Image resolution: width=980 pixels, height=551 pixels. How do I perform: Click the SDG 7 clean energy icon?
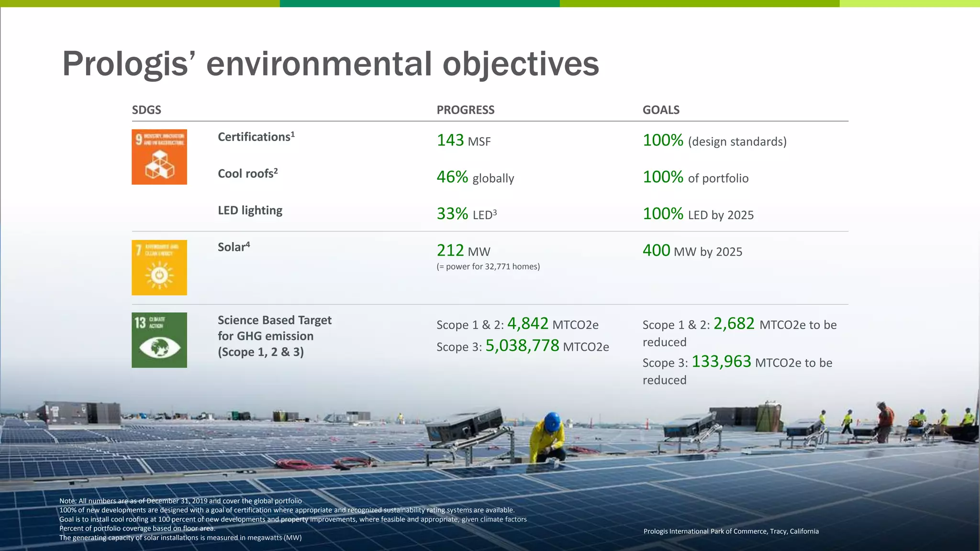pyautogui.click(x=159, y=267)
